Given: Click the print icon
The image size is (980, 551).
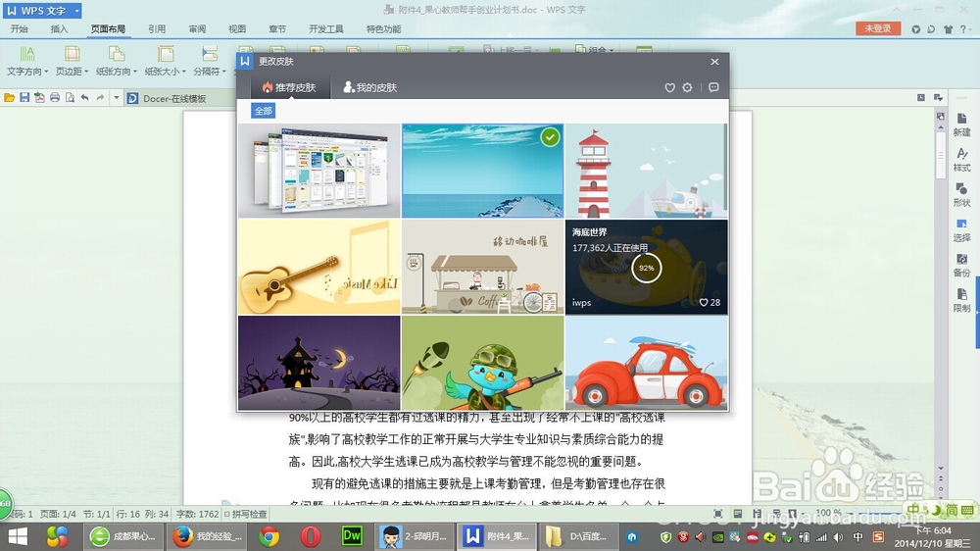Looking at the screenshot, I should 55,98.
